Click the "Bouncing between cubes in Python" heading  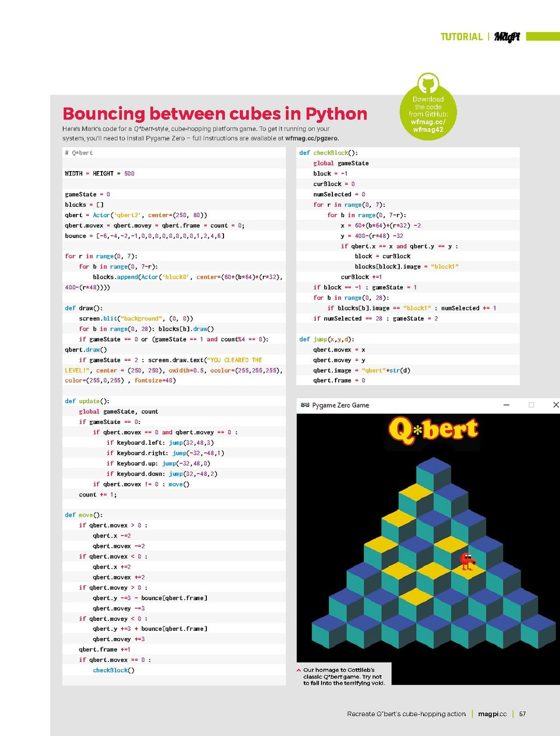click(215, 114)
